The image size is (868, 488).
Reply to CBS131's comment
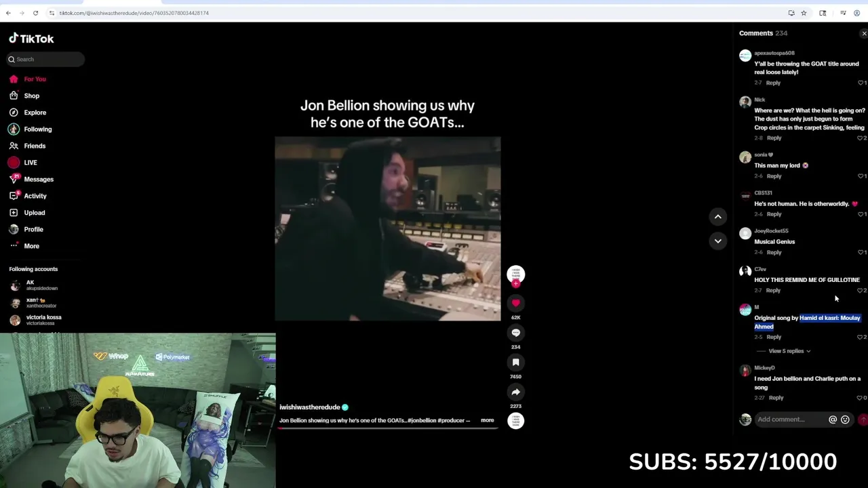pyautogui.click(x=774, y=214)
